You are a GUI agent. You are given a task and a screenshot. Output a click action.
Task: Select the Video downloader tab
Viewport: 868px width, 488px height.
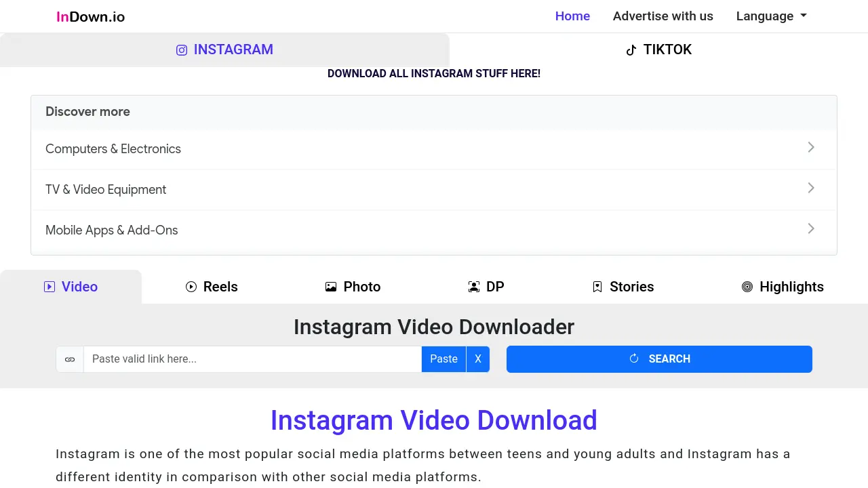[x=71, y=287]
